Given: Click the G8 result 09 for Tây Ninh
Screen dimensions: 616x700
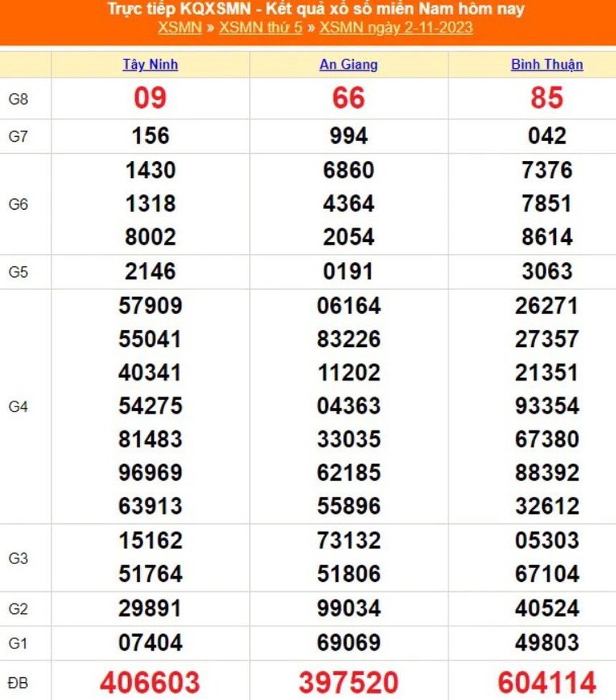Looking at the screenshot, I should [150, 98].
